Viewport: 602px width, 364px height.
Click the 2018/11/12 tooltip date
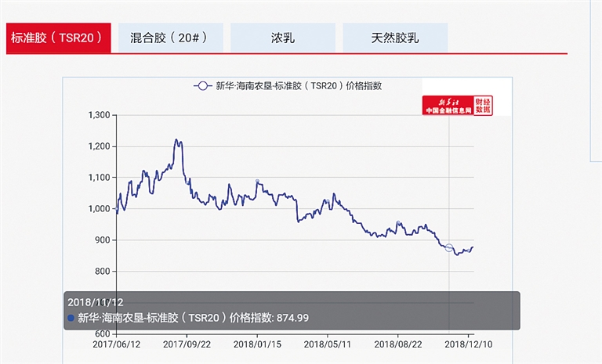coord(96,302)
